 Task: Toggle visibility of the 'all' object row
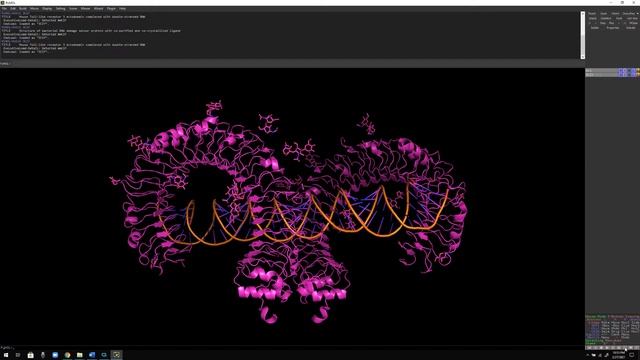tap(602, 71)
